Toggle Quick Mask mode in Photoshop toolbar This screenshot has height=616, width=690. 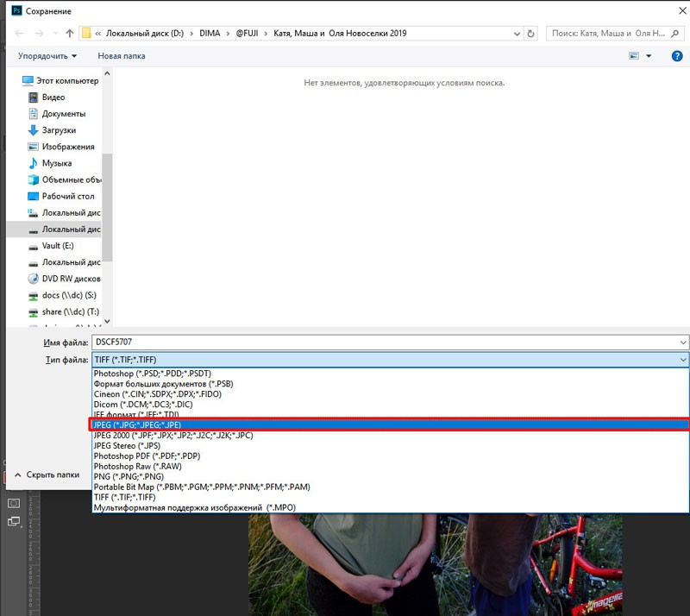[x=14, y=503]
